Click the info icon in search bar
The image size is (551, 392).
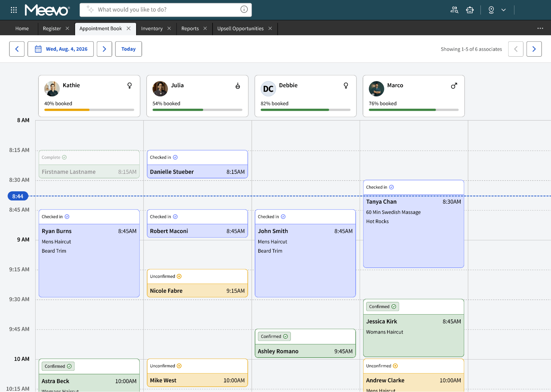[x=244, y=9]
